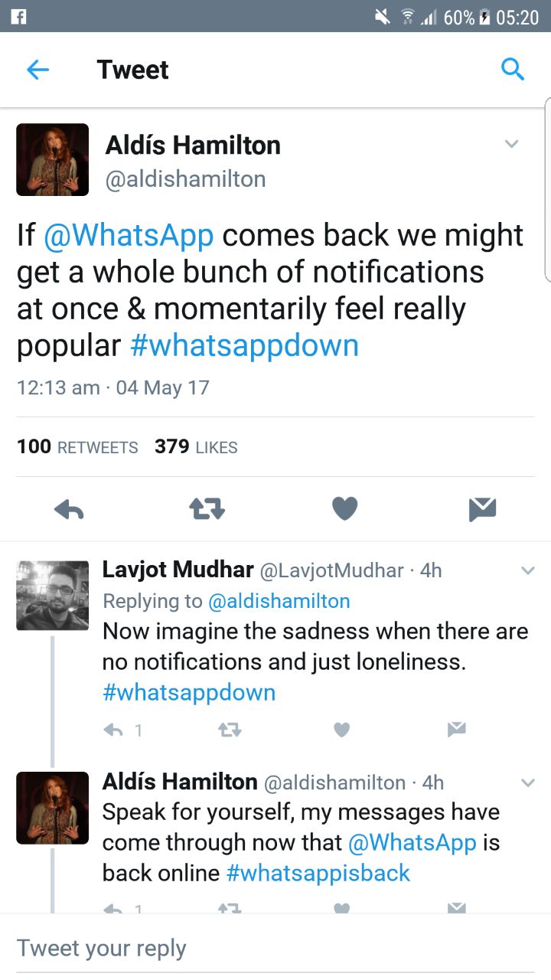Expand options chevron on main tweet
The height and width of the screenshot is (980, 551).
(512, 144)
